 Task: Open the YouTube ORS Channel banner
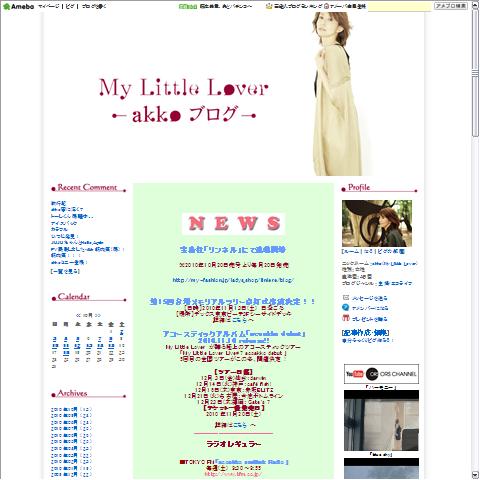(381, 374)
